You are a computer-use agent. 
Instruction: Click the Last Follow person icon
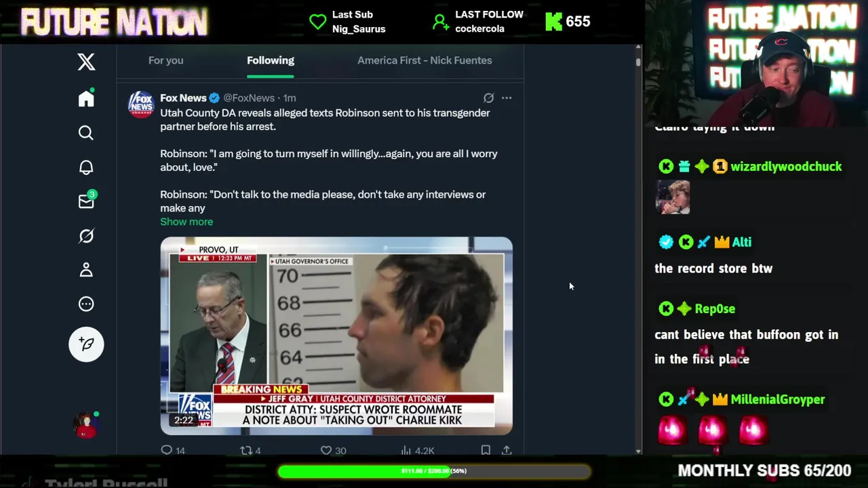point(441,22)
